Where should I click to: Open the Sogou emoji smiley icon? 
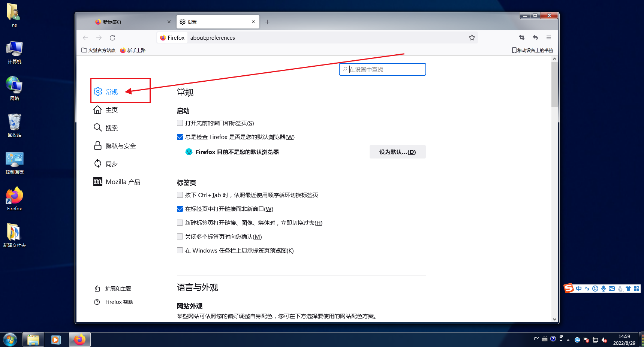595,289
